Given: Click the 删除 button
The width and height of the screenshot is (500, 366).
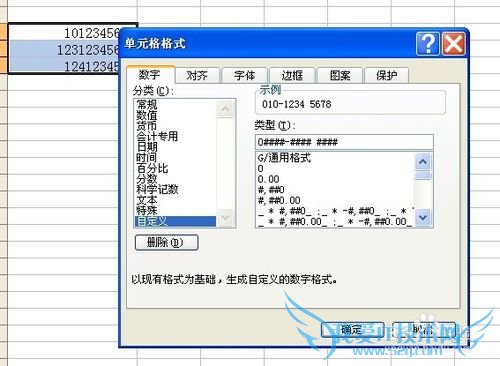Looking at the screenshot, I should point(166,242).
